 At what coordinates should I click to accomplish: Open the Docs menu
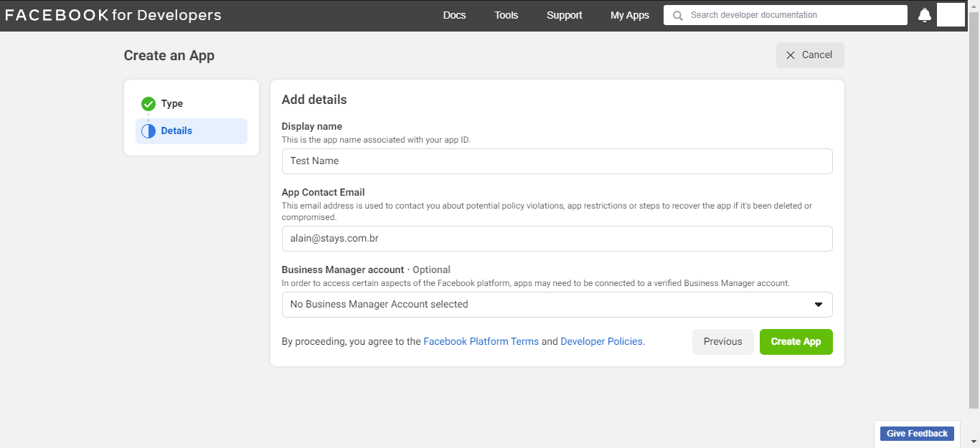tap(454, 15)
